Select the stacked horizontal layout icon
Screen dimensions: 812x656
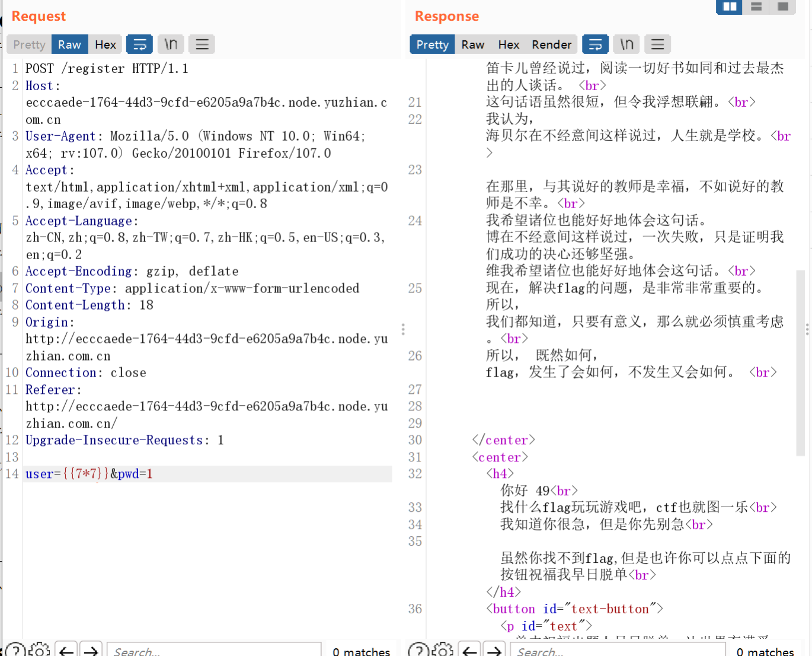[755, 7]
